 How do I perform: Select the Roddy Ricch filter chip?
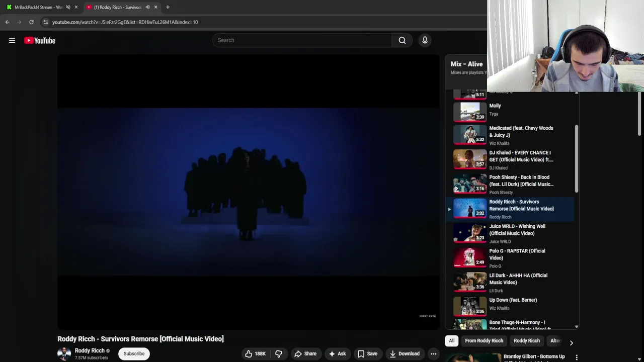click(527, 341)
